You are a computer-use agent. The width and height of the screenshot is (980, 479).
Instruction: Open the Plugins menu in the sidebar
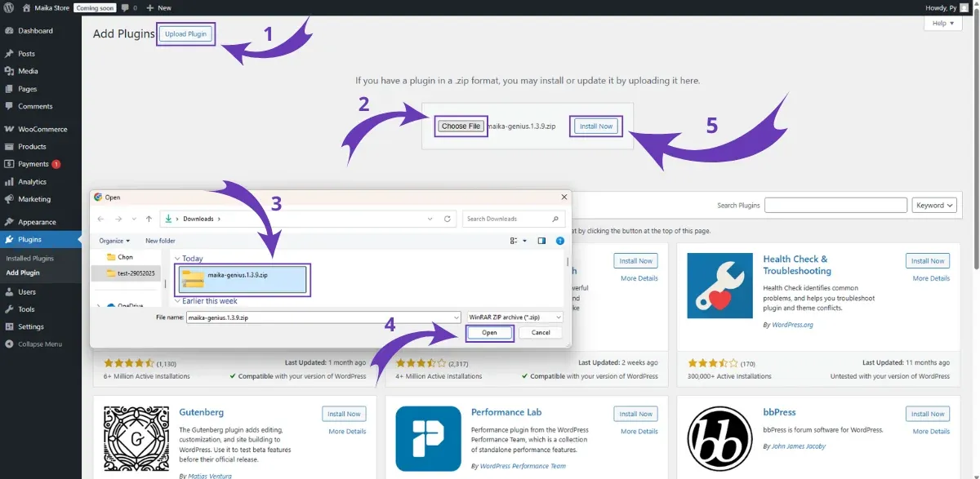click(x=41, y=240)
